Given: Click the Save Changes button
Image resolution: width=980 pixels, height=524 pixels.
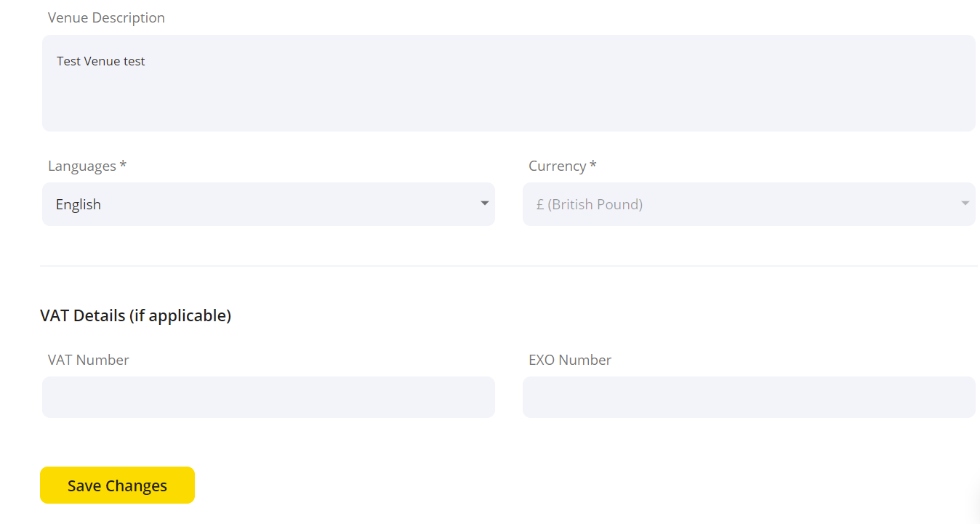Looking at the screenshot, I should 117,485.
